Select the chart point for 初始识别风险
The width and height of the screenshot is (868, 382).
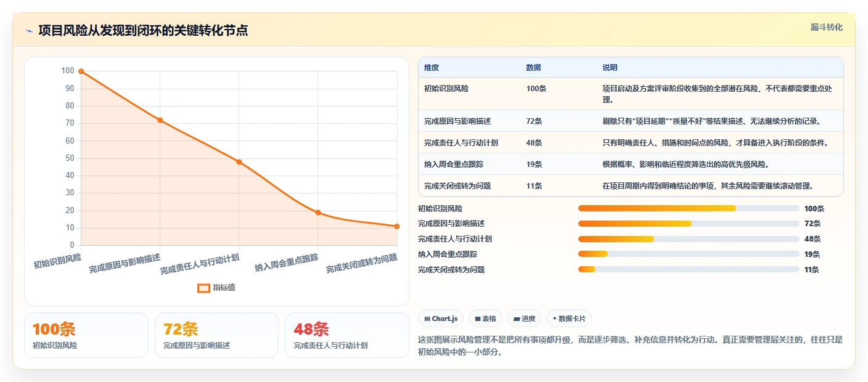pos(81,71)
